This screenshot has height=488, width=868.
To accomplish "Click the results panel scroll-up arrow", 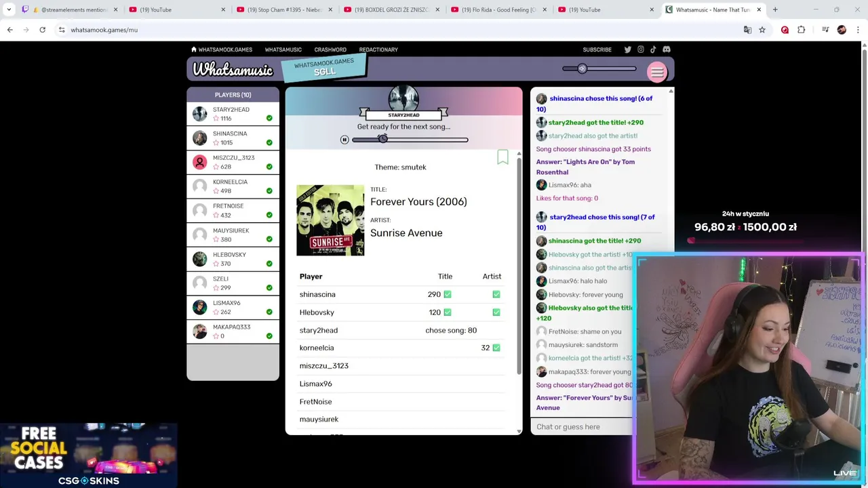I will 519,154.
